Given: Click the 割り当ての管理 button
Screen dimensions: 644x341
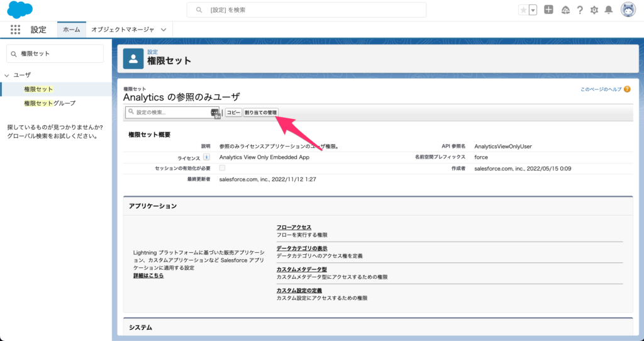Looking at the screenshot, I should (260, 113).
